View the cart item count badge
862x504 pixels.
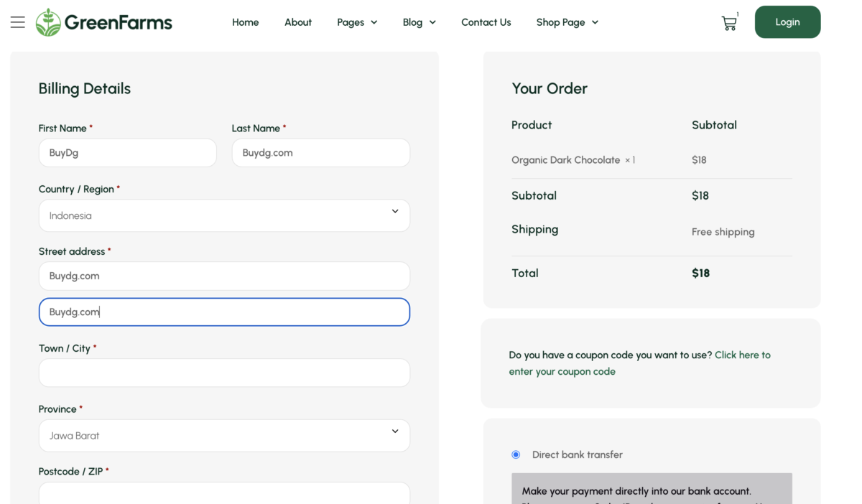coord(737,13)
